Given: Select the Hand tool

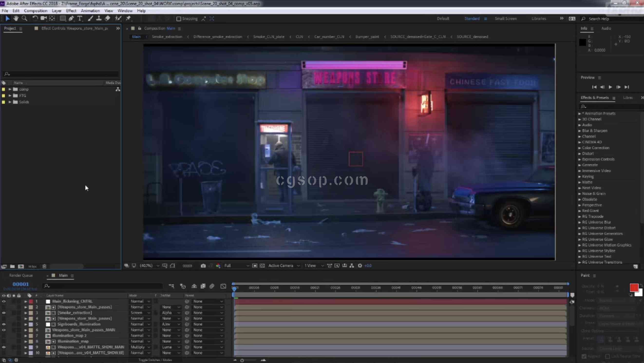Looking at the screenshot, I should 16,18.
